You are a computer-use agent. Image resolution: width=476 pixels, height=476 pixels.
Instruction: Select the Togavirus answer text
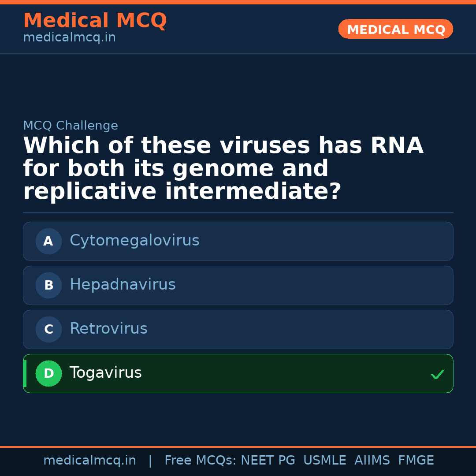tap(105, 373)
